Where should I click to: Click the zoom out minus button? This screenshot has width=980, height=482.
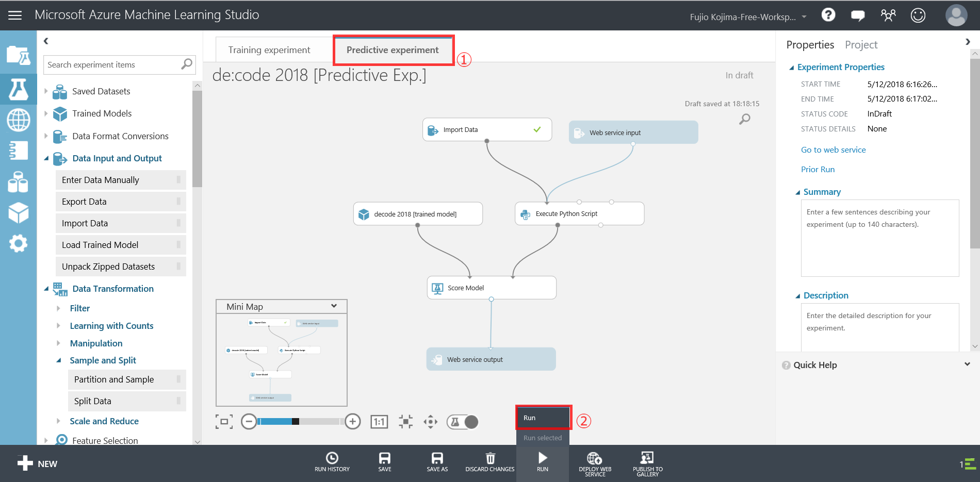(x=249, y=422)
